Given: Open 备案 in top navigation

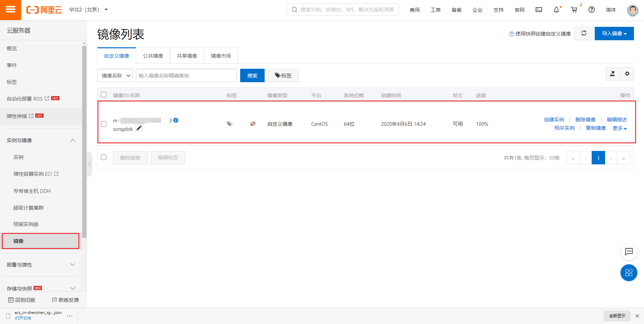Looking at the screenshot, I should 457,10.
